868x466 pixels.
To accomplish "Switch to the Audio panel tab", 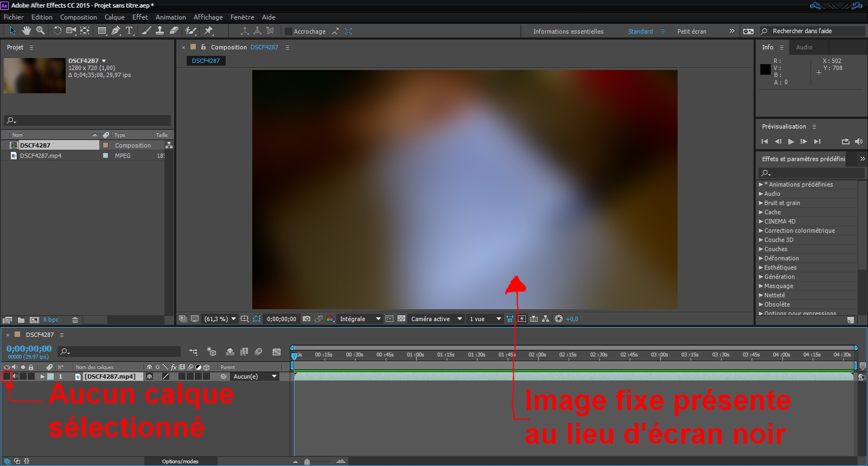I will point(804,47).
